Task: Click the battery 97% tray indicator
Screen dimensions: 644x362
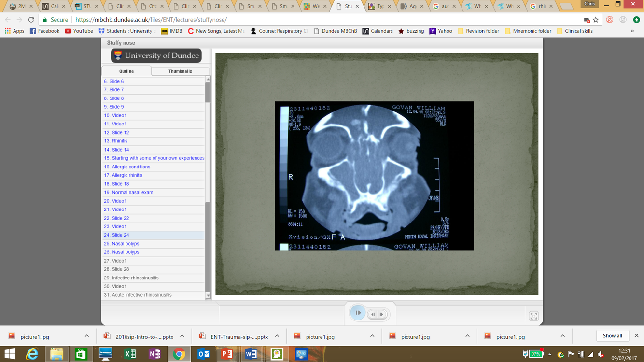Action: click(535, 354)
